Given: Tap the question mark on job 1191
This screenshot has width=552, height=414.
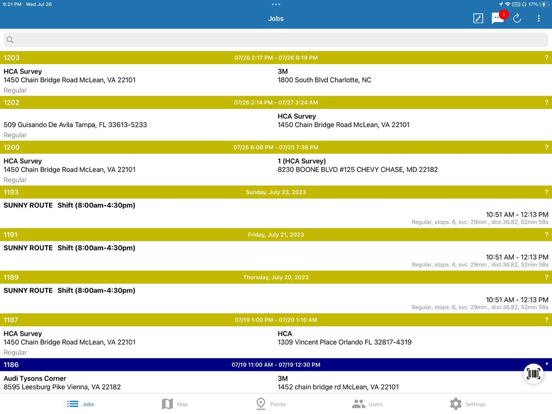Looking at the screenshot, I should [546, 235].
